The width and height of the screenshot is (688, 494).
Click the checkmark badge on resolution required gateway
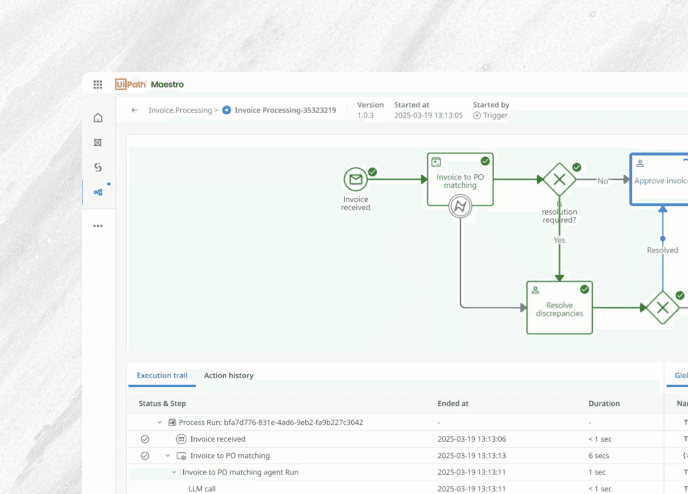pos(577,167)
